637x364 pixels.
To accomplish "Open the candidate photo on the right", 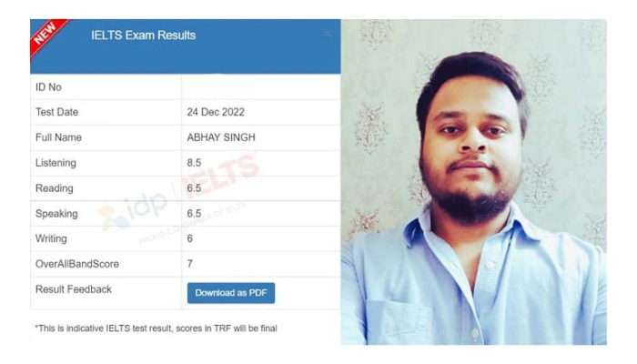I will (x=474, y=182).
